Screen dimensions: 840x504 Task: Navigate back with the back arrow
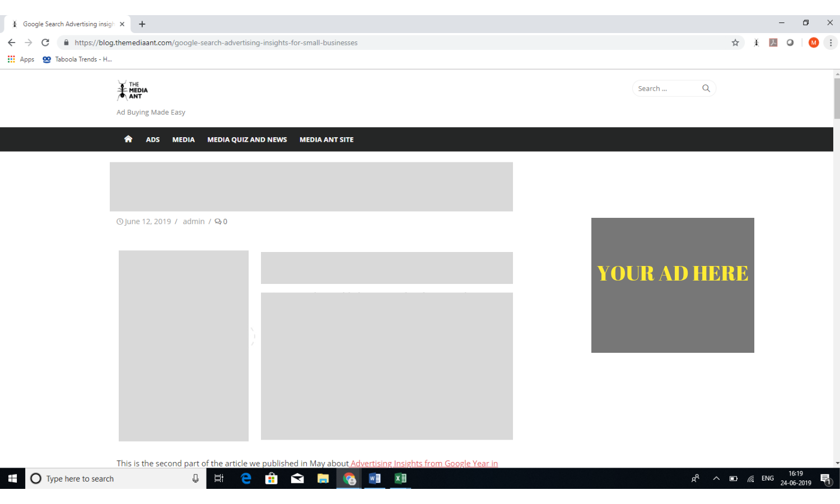pos(12,42)
